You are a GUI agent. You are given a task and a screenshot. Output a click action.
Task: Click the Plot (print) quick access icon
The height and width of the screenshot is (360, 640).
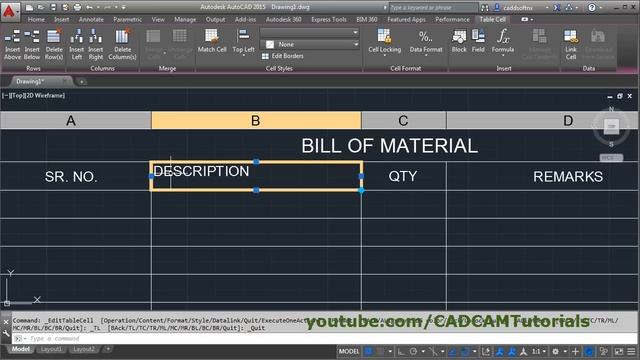pos(77,7)
